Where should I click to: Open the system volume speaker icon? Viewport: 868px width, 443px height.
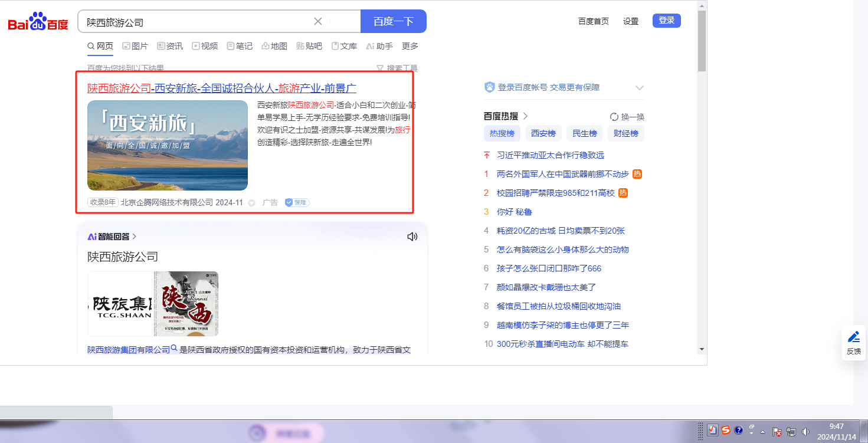806,431
